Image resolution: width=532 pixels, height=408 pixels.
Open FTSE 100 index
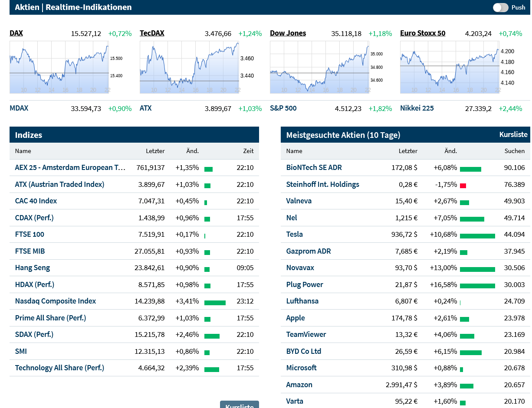(x=30, y=235)
